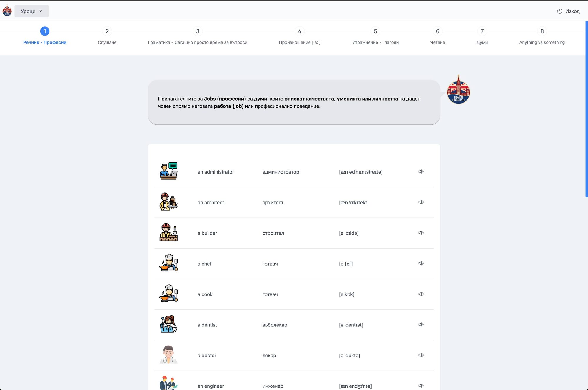Open the Уроци dropdown menu
The height and width of the screenshot is (390, 588).
point(31,11)
